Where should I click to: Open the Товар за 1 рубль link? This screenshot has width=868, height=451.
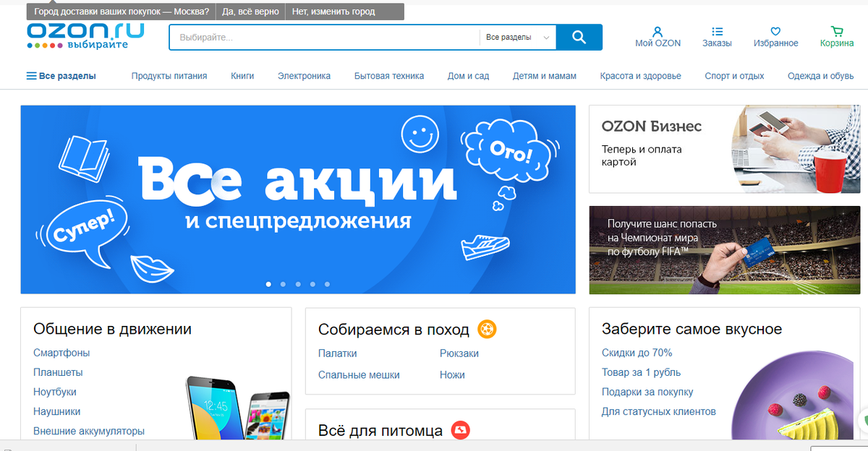point(642,372)
